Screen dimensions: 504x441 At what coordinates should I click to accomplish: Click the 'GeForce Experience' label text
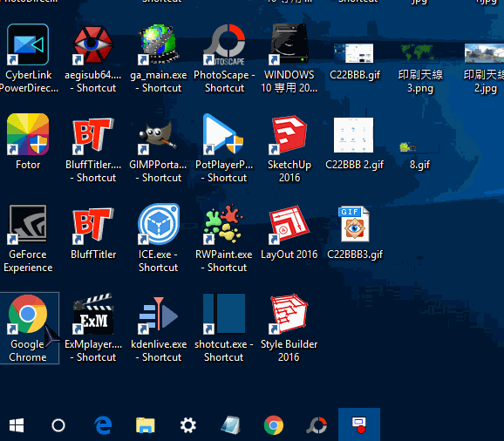[28, 261]
